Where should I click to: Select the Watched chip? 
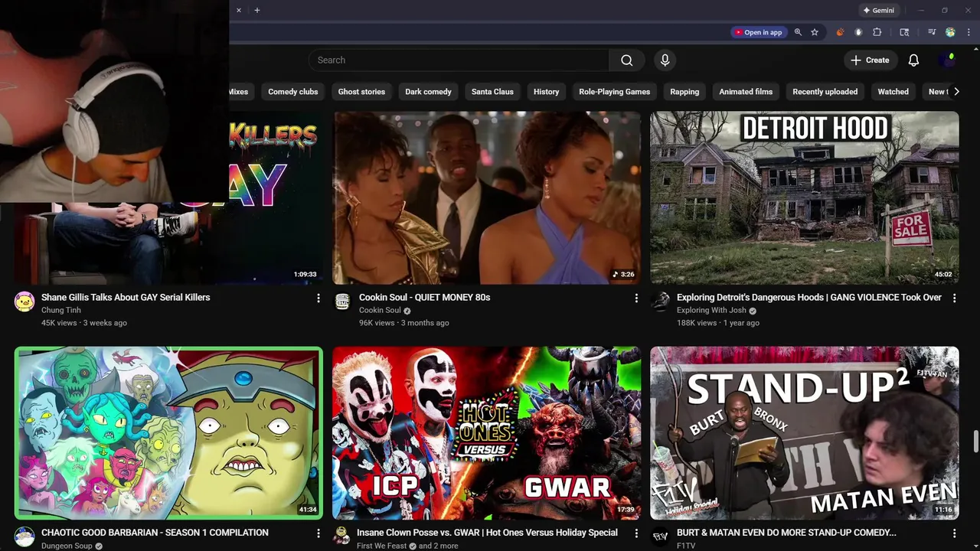pos(893,92)
